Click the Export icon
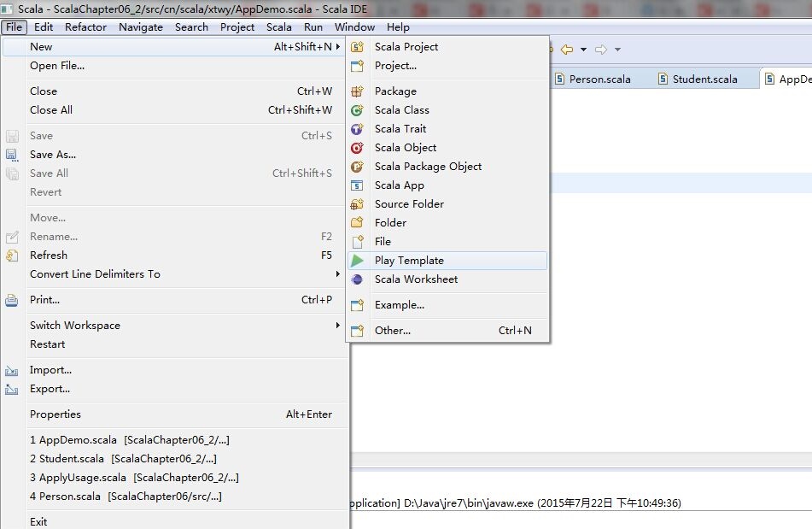 (x=12, y=389)
